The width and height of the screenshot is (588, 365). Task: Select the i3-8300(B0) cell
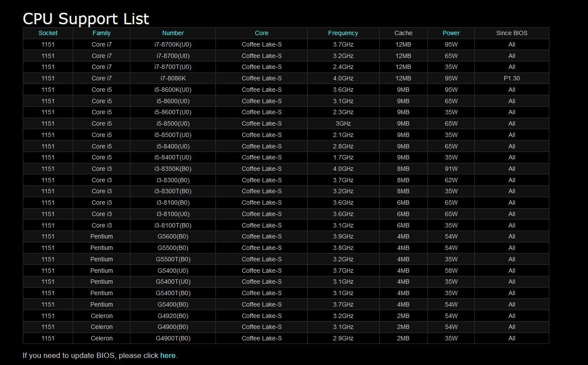(173, 180)
